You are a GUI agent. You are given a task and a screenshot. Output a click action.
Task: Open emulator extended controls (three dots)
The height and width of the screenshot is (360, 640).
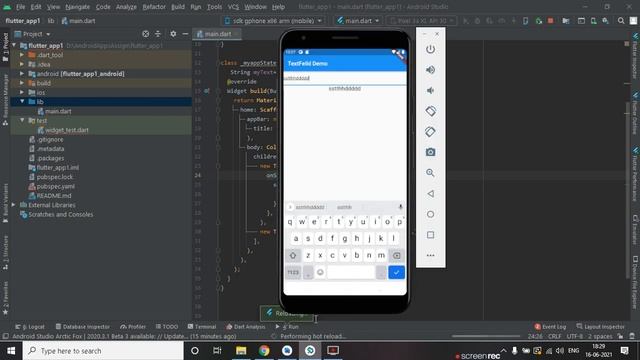pyautogui.click(x=430, y=255)
